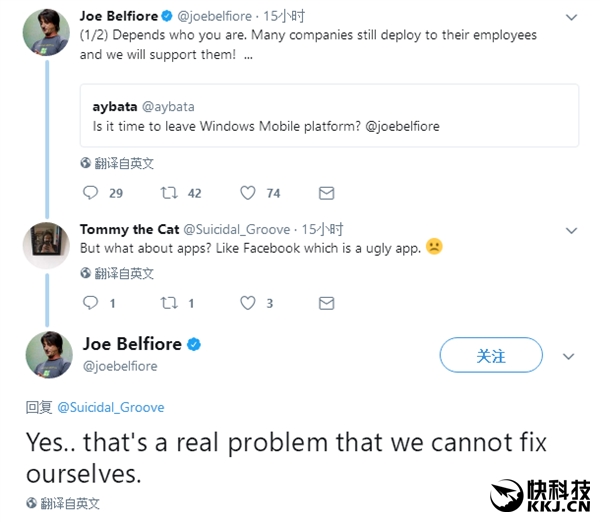
Task: Open more-options chevron on Tommy's tweet
Action: (570, 230)
